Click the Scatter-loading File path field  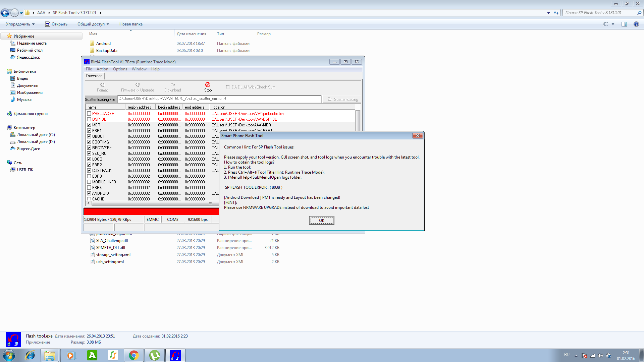pos(219,99)
